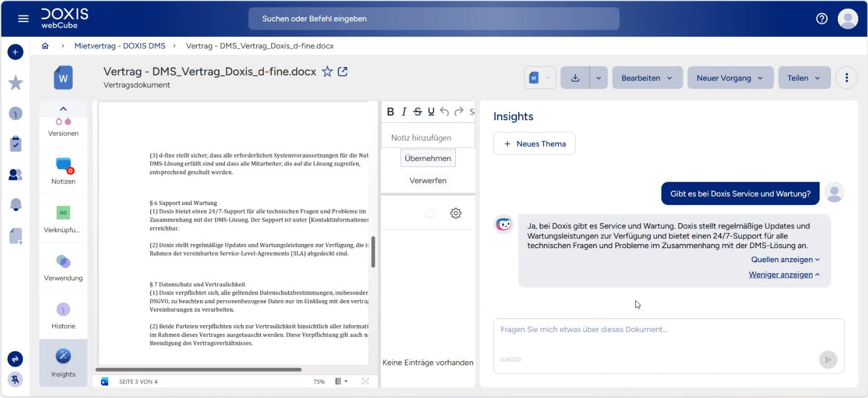The image size is (868, 398).
Task: Send question with the arrow button
Action: [x=828, y=360]
